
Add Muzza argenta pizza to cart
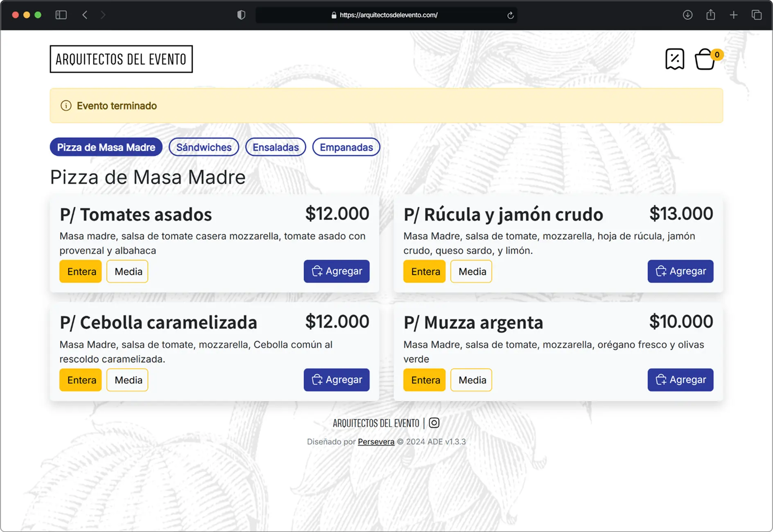(x=680, y=380)
